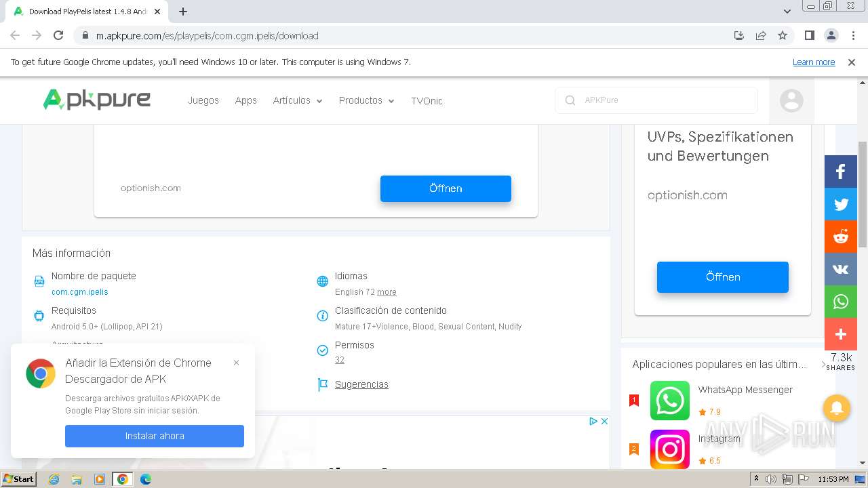
Task: Click the APKPure search field
Action: click(x=656, y=100)
